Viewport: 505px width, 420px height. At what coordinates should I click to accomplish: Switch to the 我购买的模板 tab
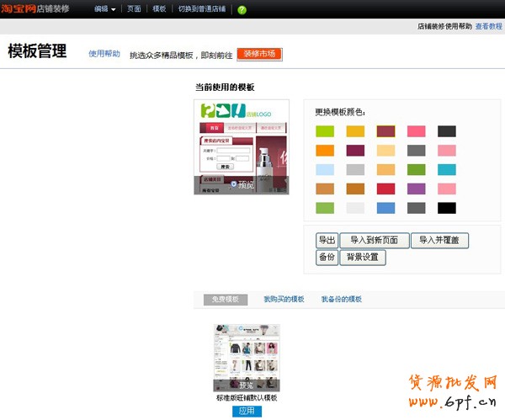point(284,299)
